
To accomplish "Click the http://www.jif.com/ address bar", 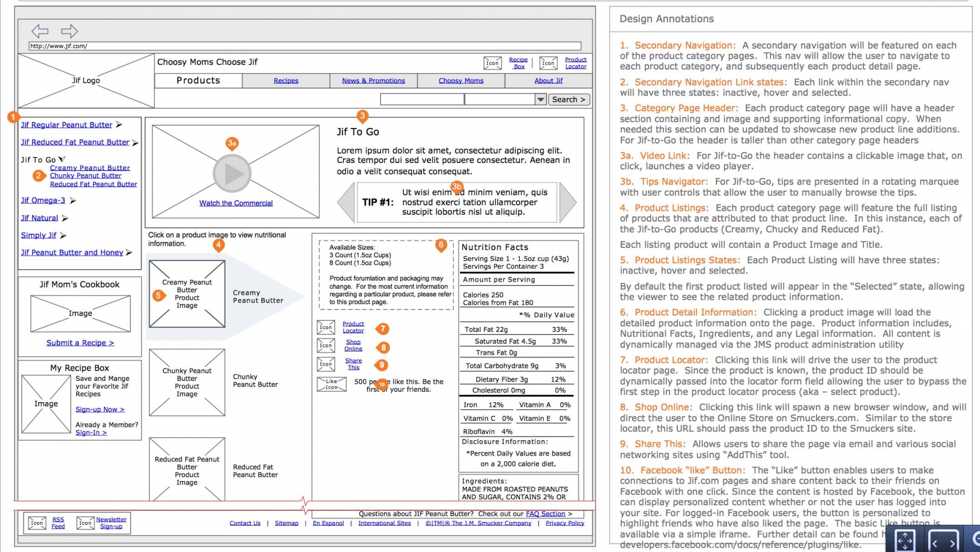I will (x=305, y=46).
